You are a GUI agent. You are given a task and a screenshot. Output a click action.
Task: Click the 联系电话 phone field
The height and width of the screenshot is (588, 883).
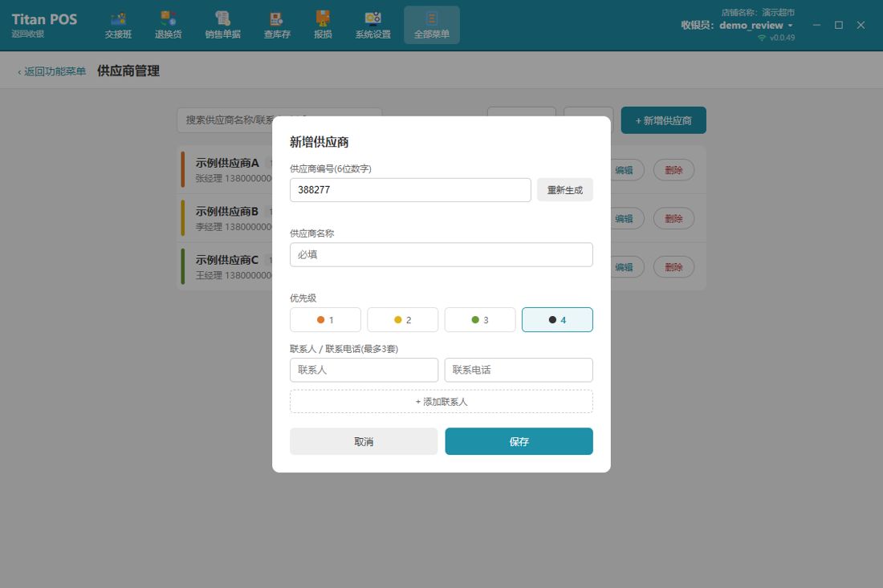pyautogui.click(x=519, y=371)
